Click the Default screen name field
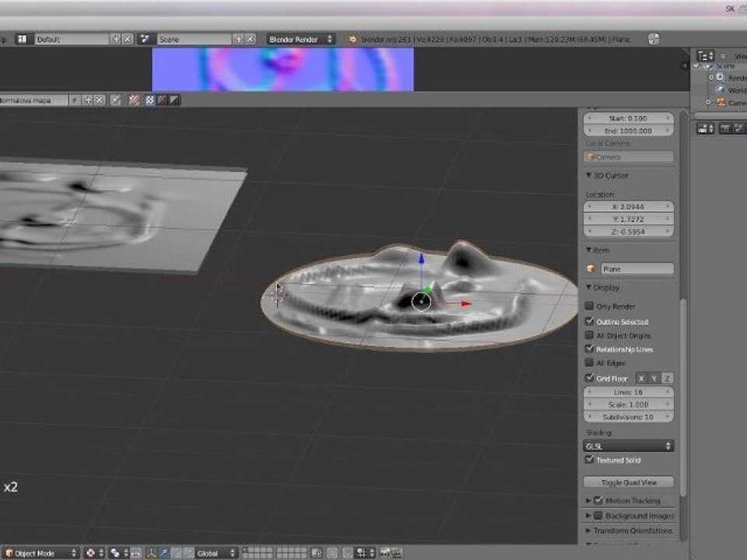 tap(72, 40)
